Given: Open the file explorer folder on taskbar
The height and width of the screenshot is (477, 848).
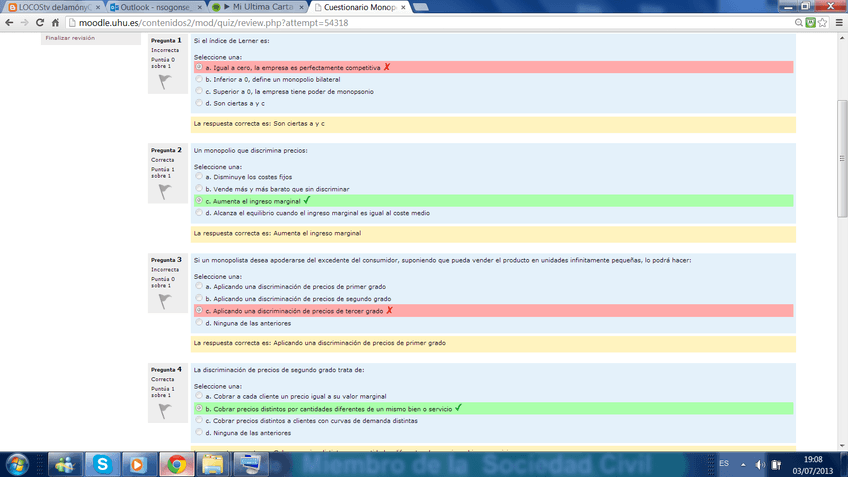Looking at the screenshot, I should tap(212, 463).
